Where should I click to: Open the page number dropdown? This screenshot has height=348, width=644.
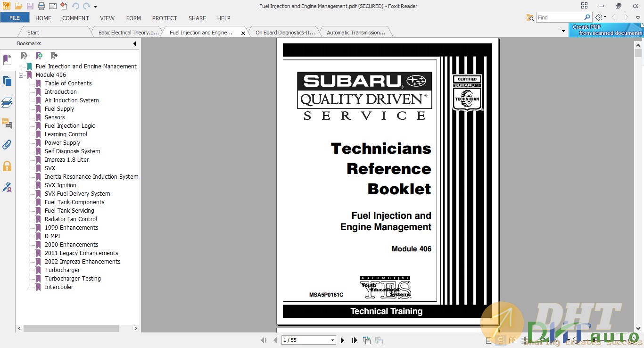coord(332,340)
